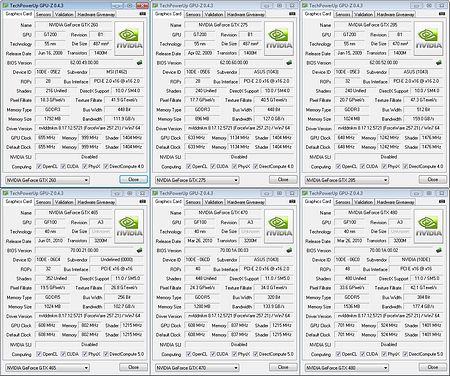Screen dimensions: 450x376
Task: Click the camera screenshot icon in GTX 470 window
Action: (x=292, y=201)
